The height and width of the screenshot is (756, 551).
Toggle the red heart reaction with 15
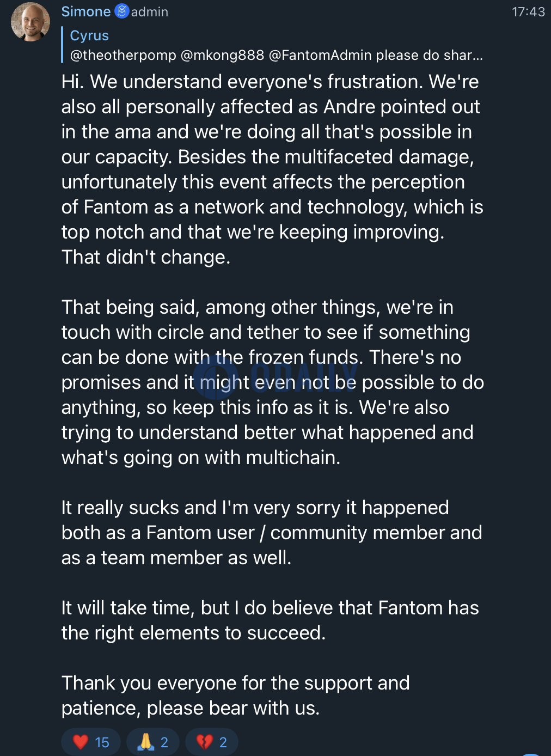point(91,742)
